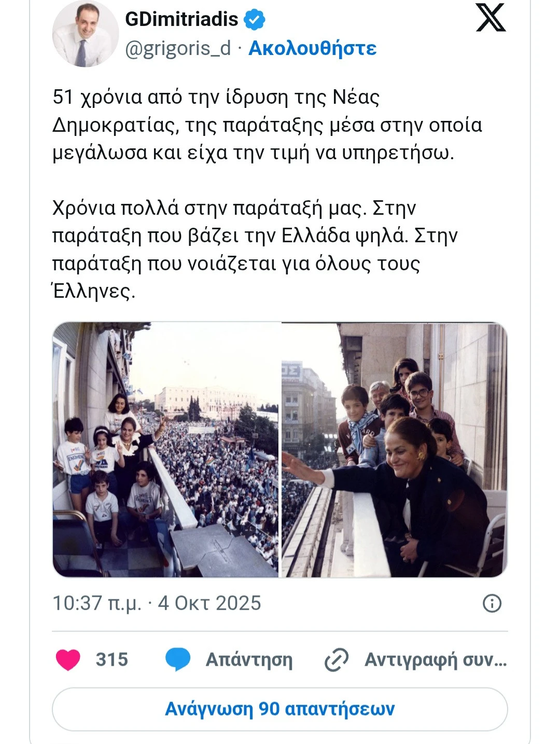Open the tweet info icon
Viewport: 560px width, 744px height.
pyautogui.click(x=492, y=603)
